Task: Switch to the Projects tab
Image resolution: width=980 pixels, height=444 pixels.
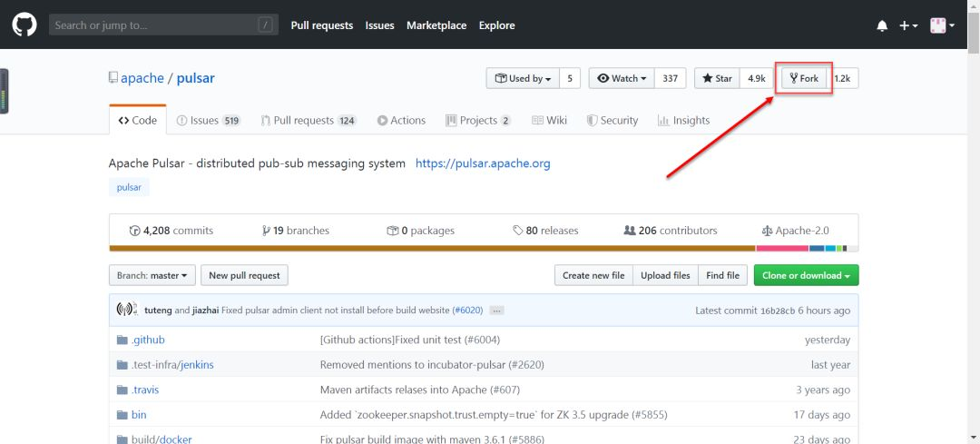Action: click(x=478, y=120)
